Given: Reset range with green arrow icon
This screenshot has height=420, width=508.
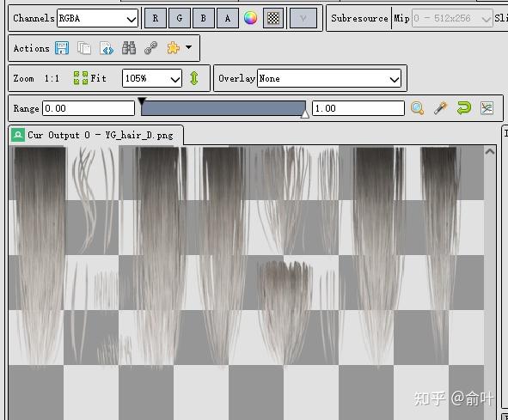Looking at the screenshot, I should 464,108.
